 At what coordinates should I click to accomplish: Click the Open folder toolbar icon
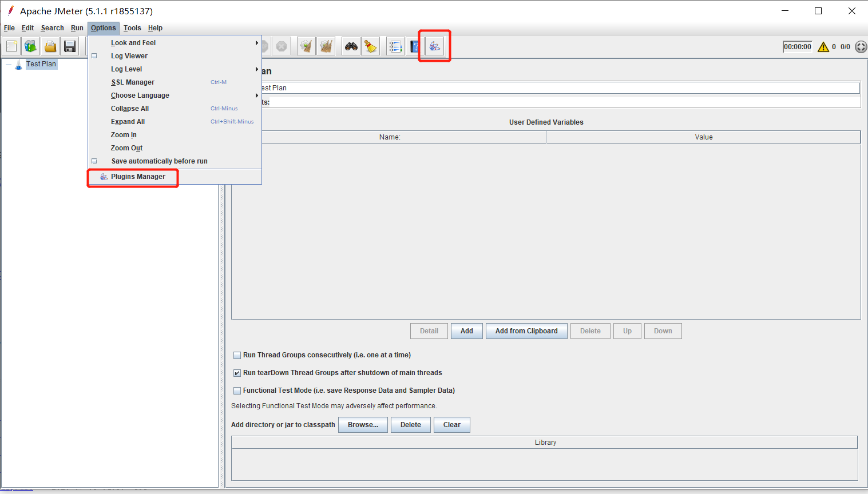[x=50, y=46]
